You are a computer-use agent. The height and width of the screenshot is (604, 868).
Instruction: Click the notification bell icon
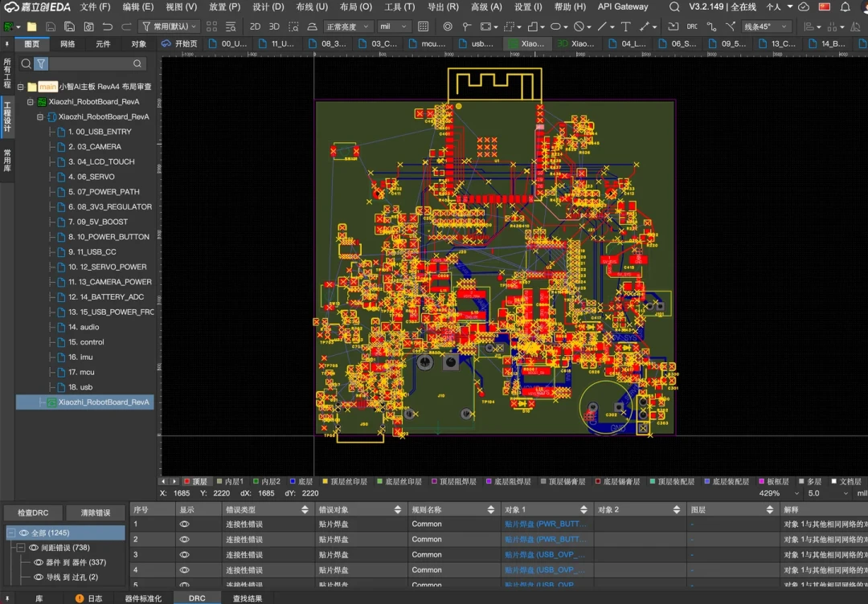845,7
